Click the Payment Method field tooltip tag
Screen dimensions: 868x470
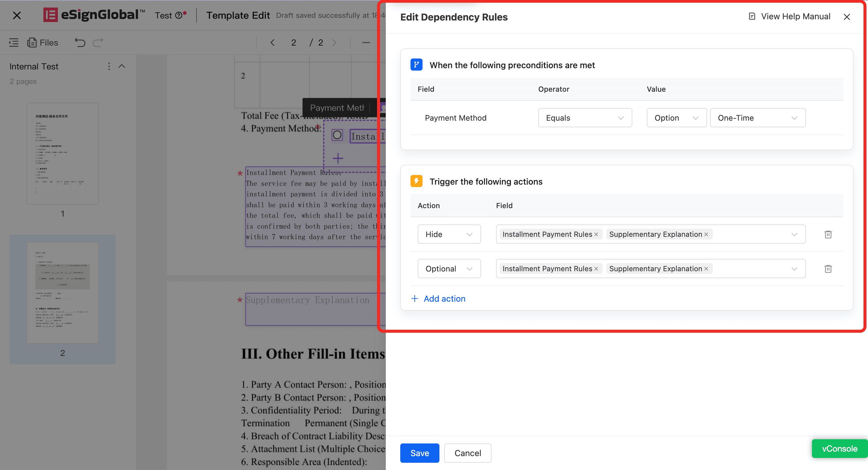pos(337,108)
